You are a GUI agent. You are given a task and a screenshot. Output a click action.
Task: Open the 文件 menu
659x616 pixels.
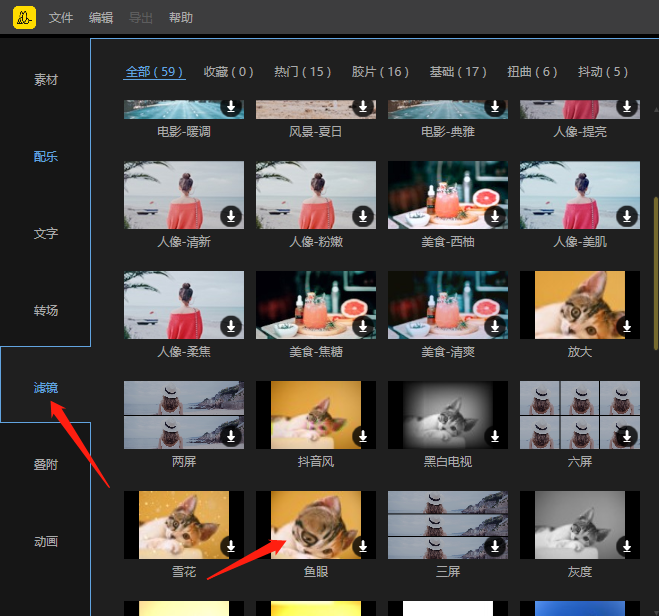(61, 18)
